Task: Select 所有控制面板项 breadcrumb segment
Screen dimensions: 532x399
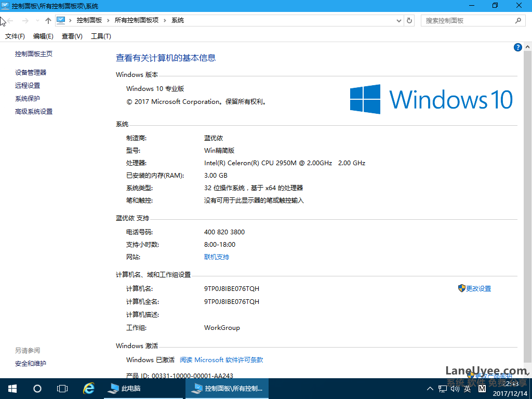Action: click(137, 20)
